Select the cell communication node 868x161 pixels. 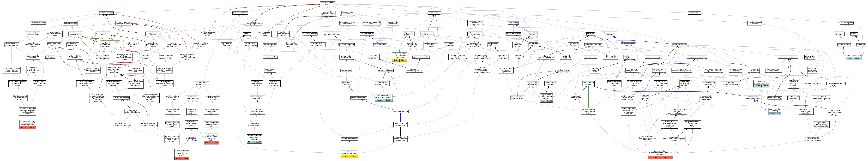click(x=309, y=34)
